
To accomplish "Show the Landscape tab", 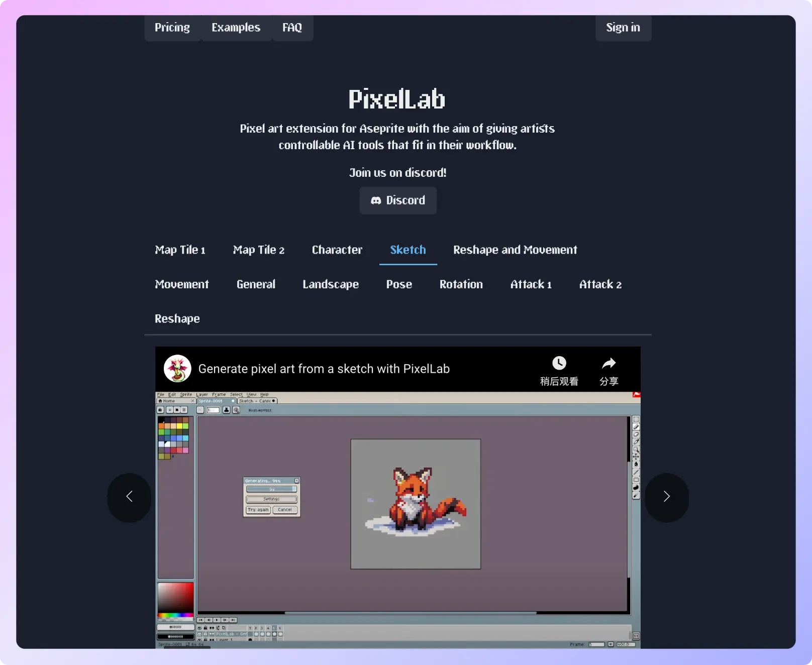I will click(330, 284).
